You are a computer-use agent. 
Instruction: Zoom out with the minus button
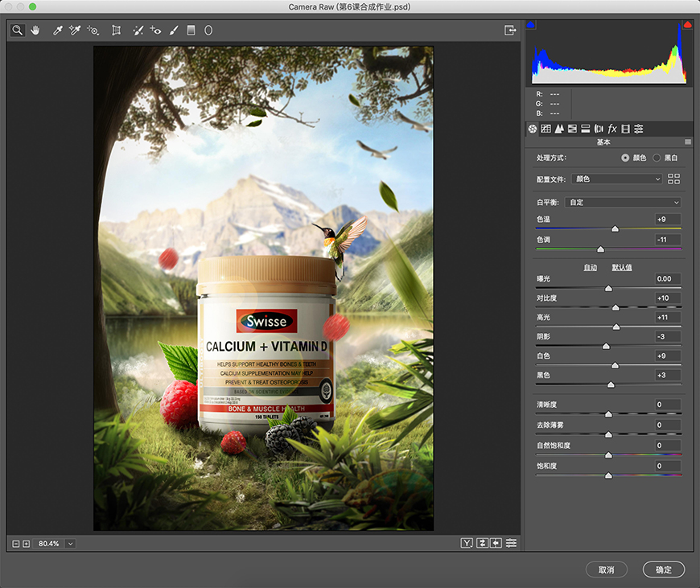click(x=16, y=544)
